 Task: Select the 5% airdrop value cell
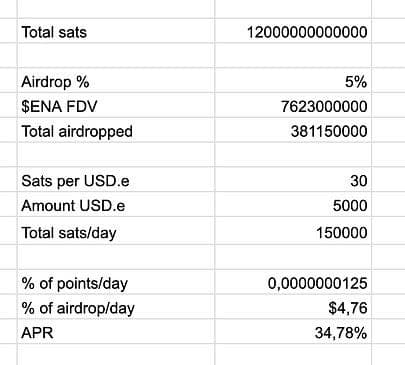(293, 80)
